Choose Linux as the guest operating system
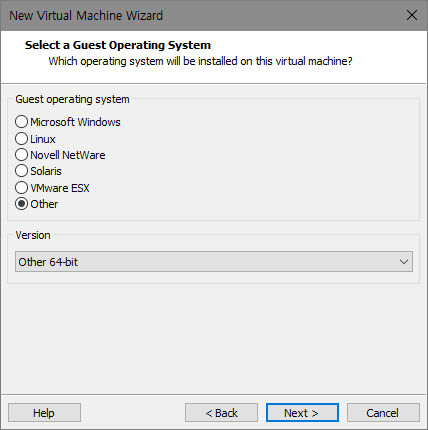This screenshot has height=430, width=428. click(21, 139)
